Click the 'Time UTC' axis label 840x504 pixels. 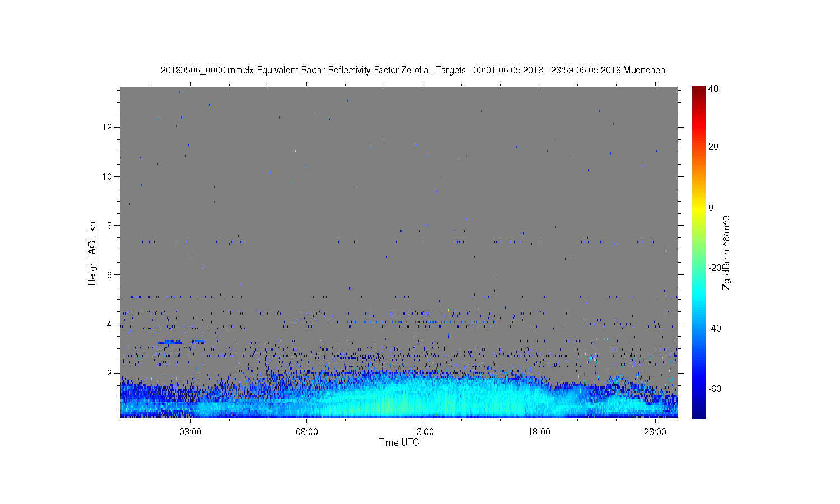point(399,442)
